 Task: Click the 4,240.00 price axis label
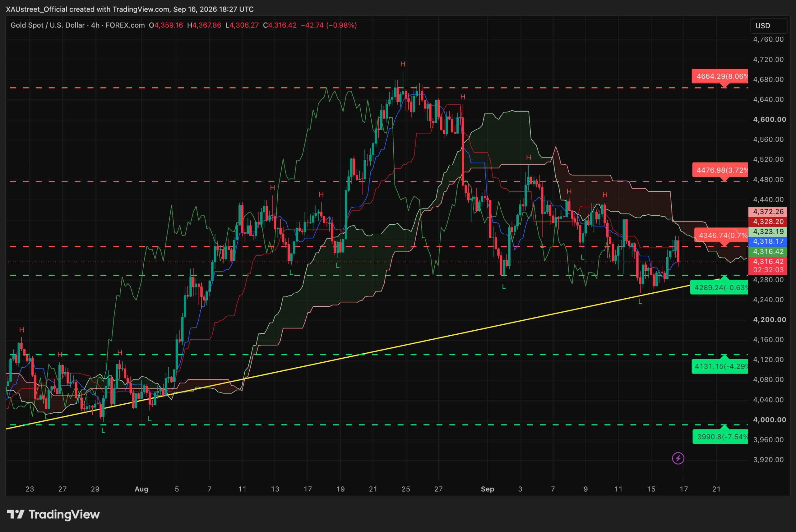click(x=768, y=300)
